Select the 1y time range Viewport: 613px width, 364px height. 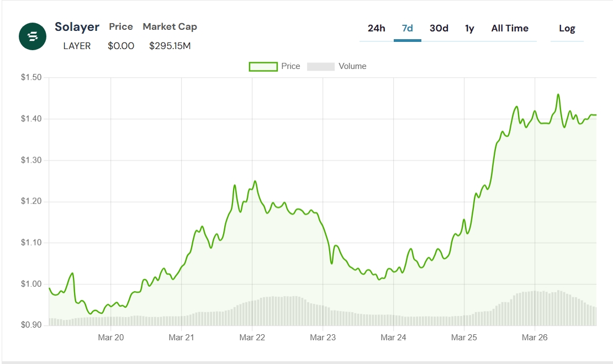coord(469,29)
